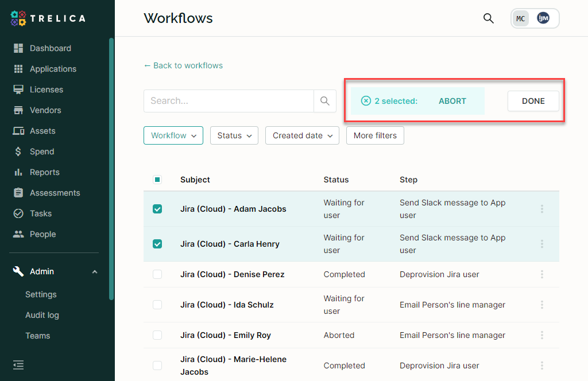Viewport: 588px width, 381px height.
Task: Click the Status column header
Action: coord(336,180)
